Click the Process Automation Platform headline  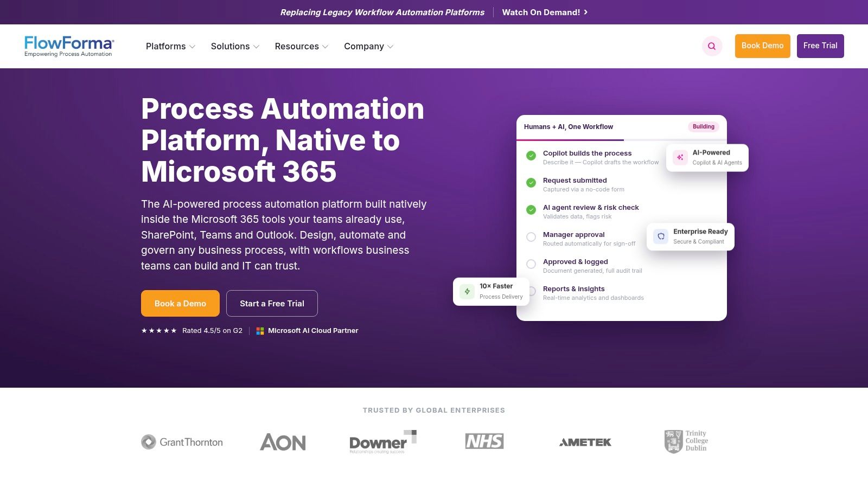pos(283,140)
